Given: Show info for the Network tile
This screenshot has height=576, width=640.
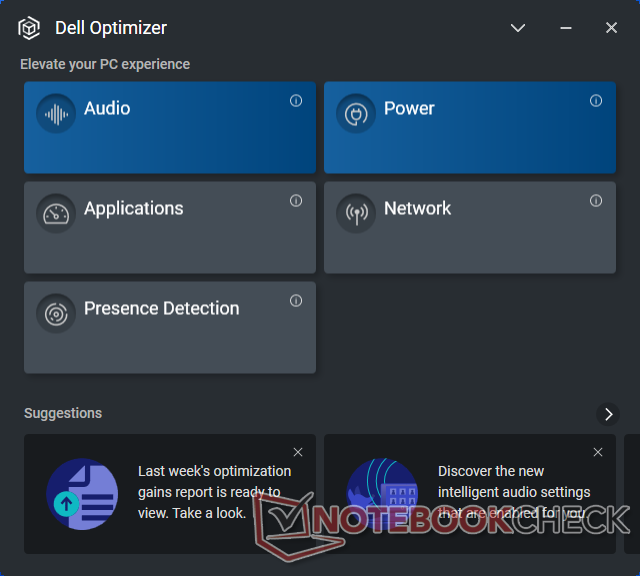Looking at the screenshot, I should 596,200.
